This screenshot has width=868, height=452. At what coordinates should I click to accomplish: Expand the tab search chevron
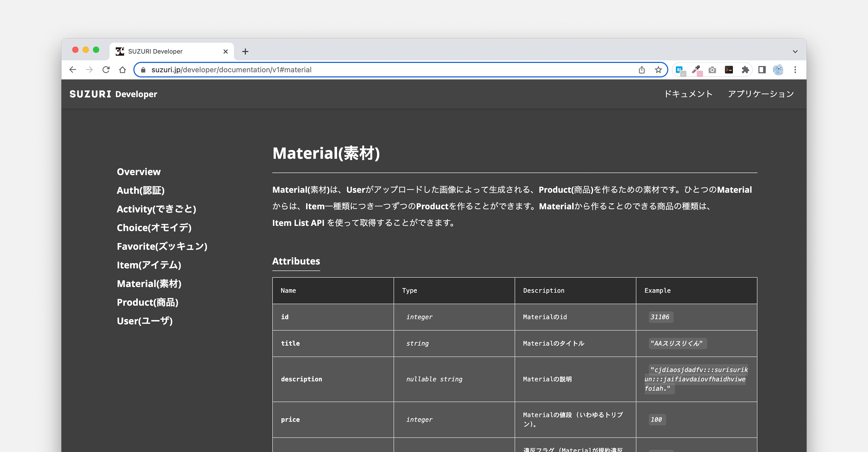pyautogui.click(x=795, y=52)
